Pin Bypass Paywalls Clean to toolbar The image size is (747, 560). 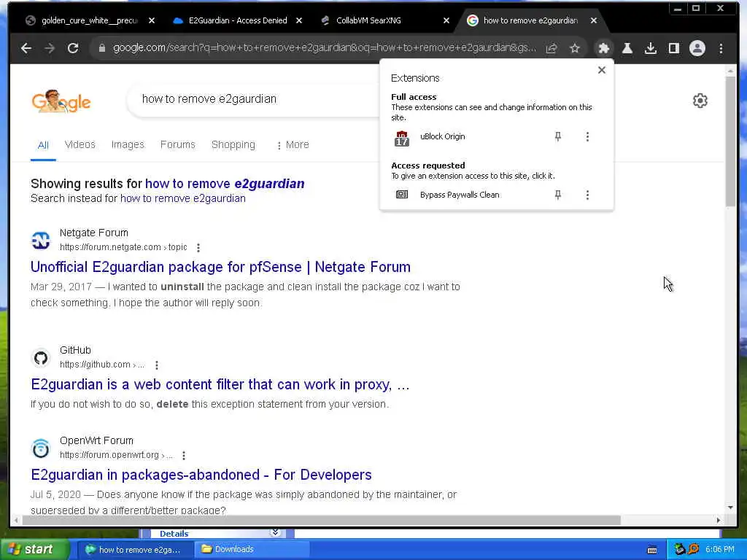coord(558,195)
